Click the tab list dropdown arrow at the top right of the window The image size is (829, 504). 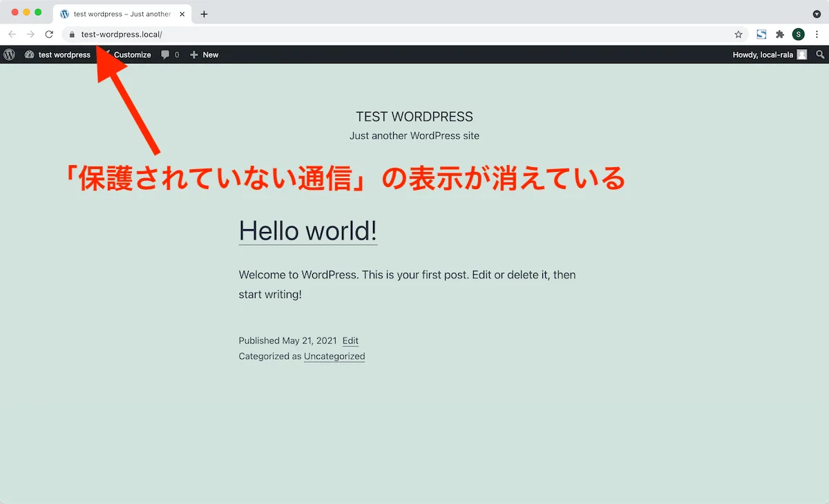pos(817,14)
